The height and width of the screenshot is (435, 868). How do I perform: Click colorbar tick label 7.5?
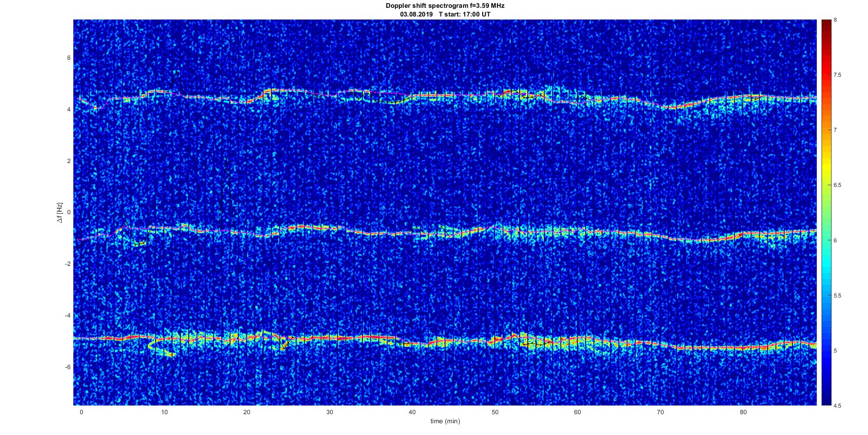coord(837,75)
